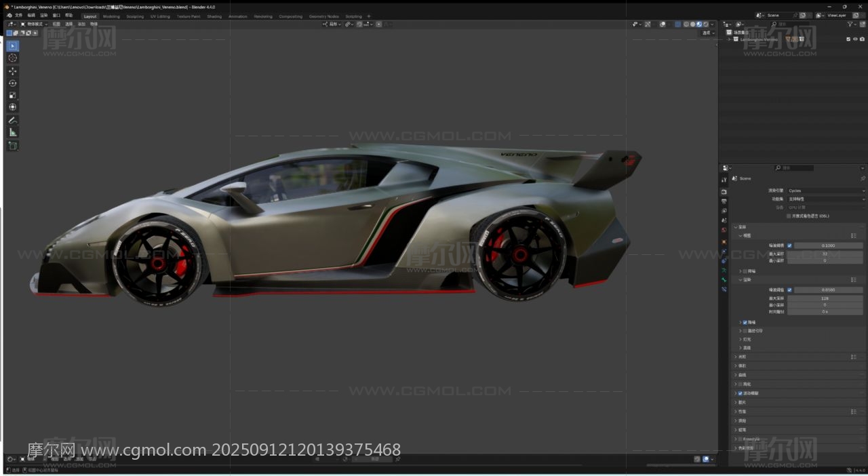
Task: Switch to the UV Editing workspace tab
Action: 160,16
